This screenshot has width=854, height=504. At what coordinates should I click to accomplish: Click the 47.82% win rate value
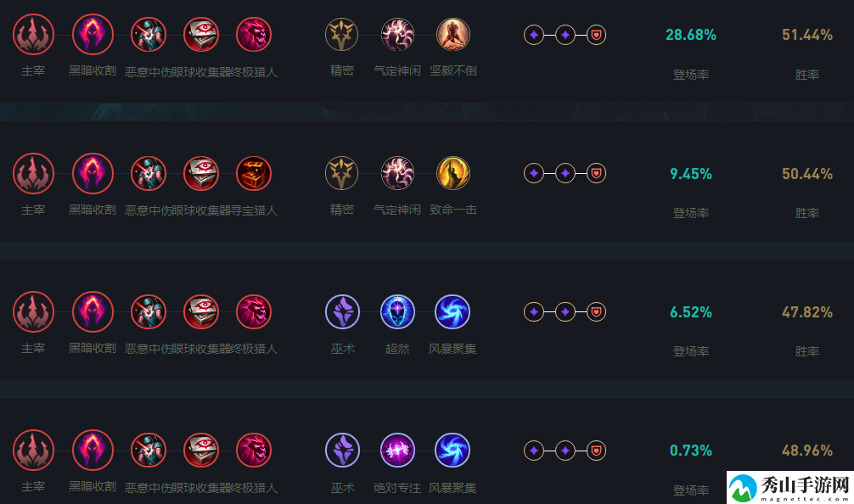(807, 312)
